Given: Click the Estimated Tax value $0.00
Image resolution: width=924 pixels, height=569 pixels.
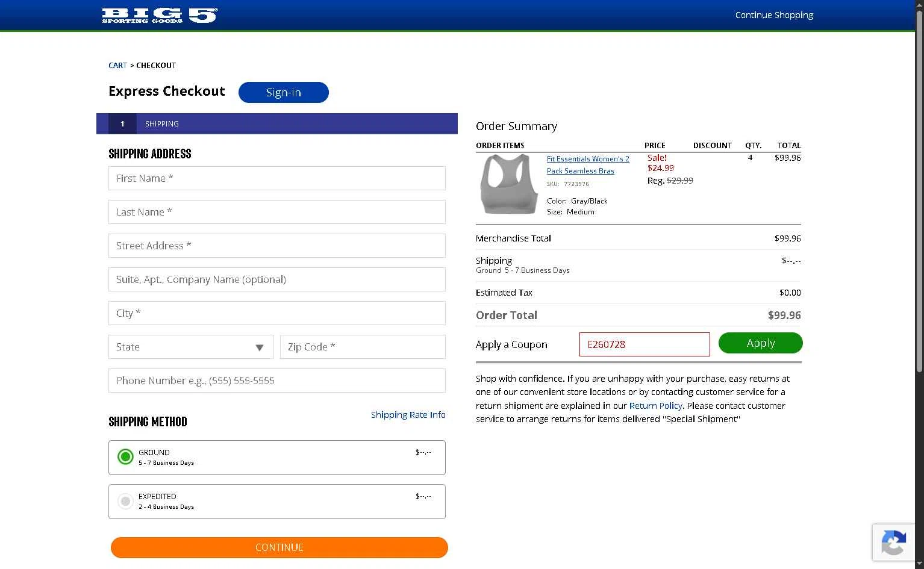Looking at the screenshot, I should pyautogui.click(x=790, y=293).
